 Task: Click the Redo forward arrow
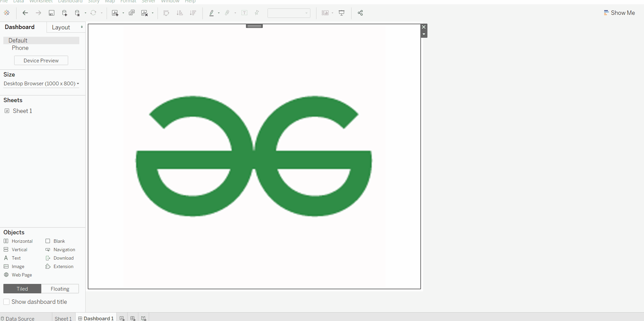pos(38,13)
